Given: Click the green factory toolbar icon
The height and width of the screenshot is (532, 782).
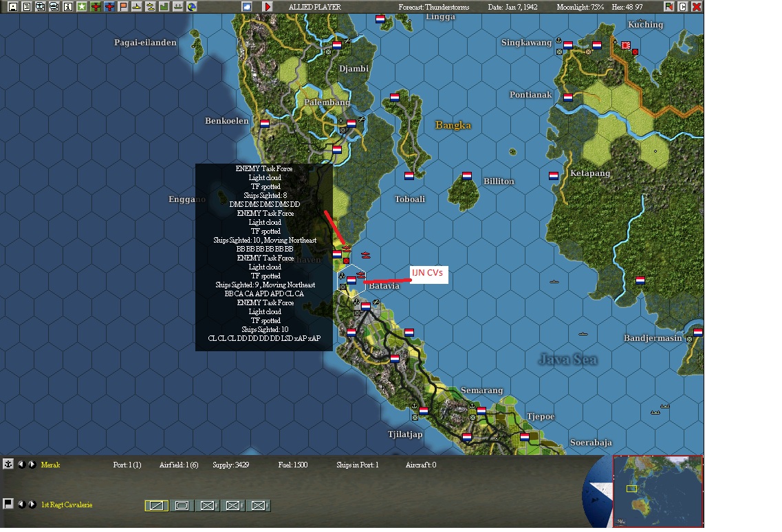Looking at the screenshot, I should click(x=164, y=6).
